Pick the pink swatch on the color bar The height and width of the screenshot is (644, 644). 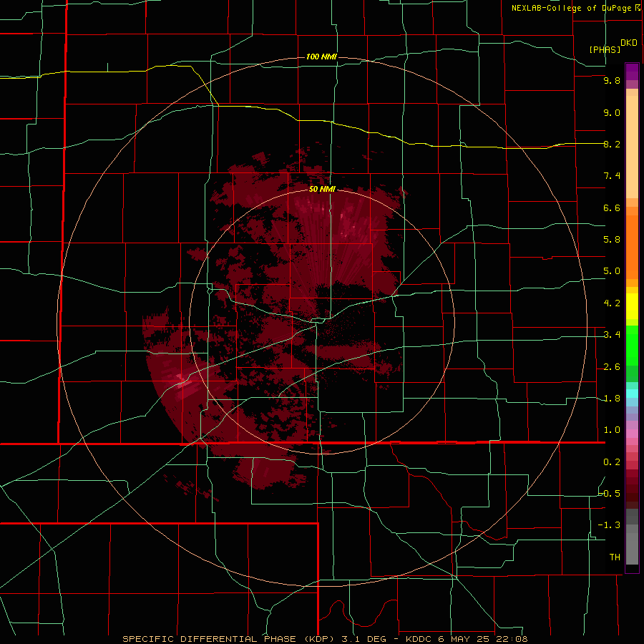click(632, 434)
